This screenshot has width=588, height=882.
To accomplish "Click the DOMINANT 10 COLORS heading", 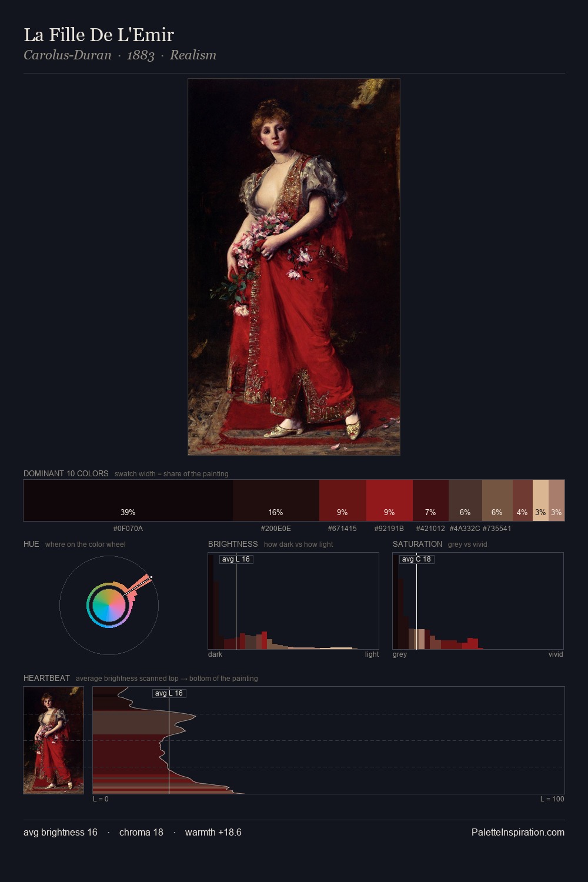I will (66, 473).
